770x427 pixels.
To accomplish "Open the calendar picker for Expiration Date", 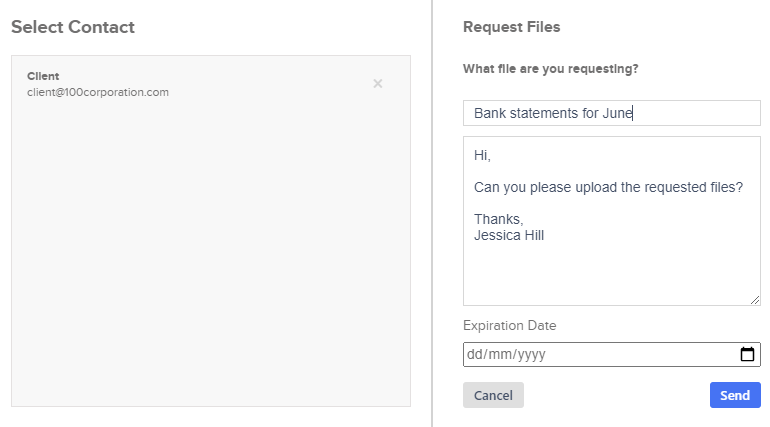I will (x=747, y=354).
